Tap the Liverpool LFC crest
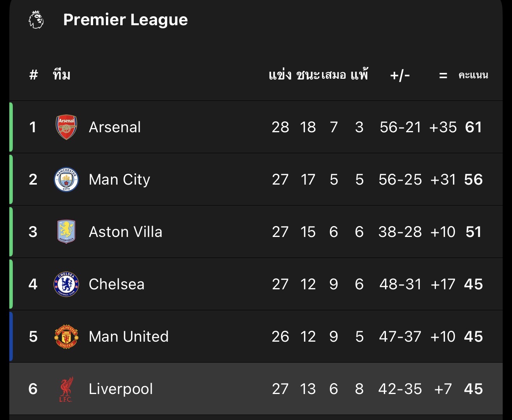 click(66, 389)
